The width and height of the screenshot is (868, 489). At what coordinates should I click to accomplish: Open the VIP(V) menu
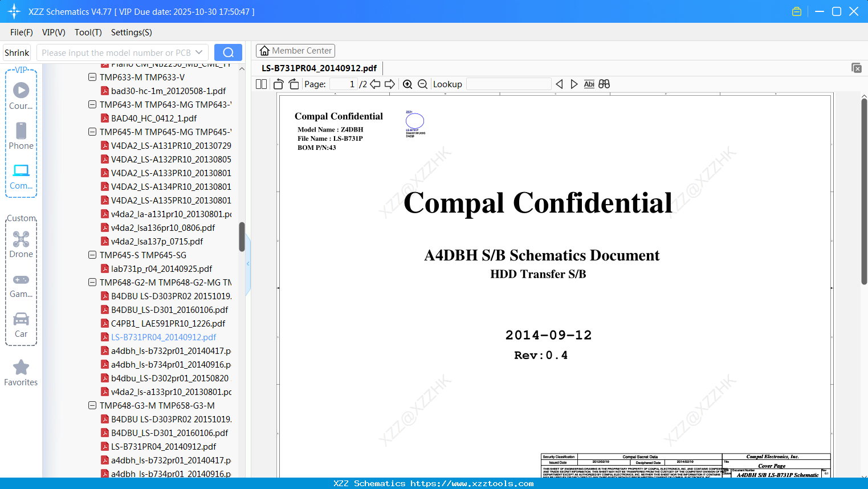(x=54, y=32)
